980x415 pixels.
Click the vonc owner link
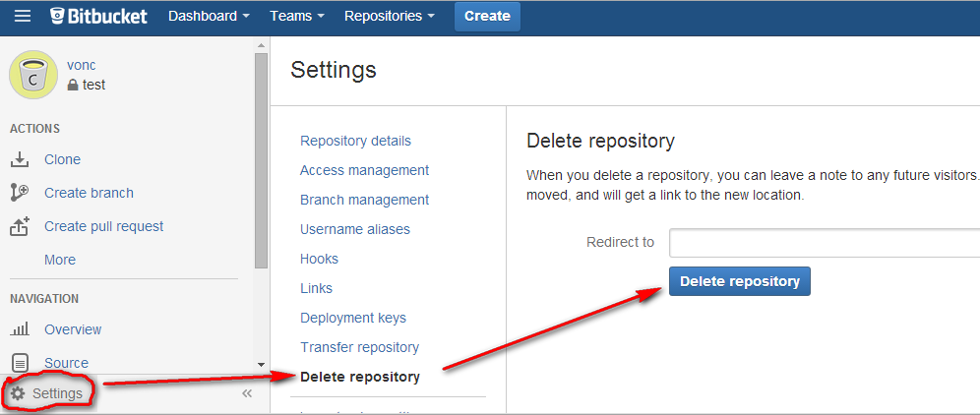click(x=81, y=65)
